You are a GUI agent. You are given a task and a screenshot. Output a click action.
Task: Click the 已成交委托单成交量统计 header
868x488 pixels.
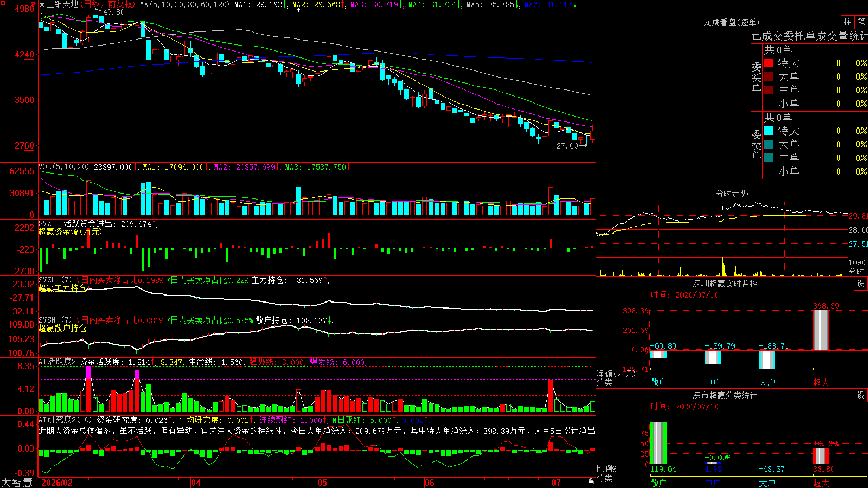click(x=809, y=36)
